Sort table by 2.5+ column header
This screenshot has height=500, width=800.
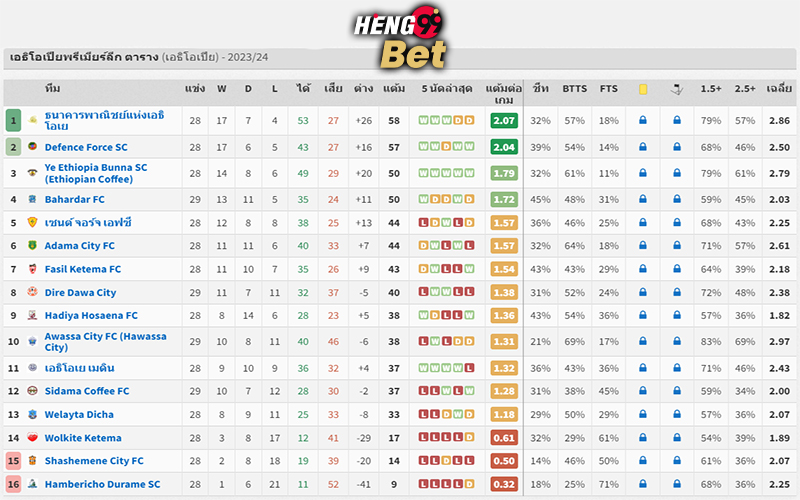(745, 89)
